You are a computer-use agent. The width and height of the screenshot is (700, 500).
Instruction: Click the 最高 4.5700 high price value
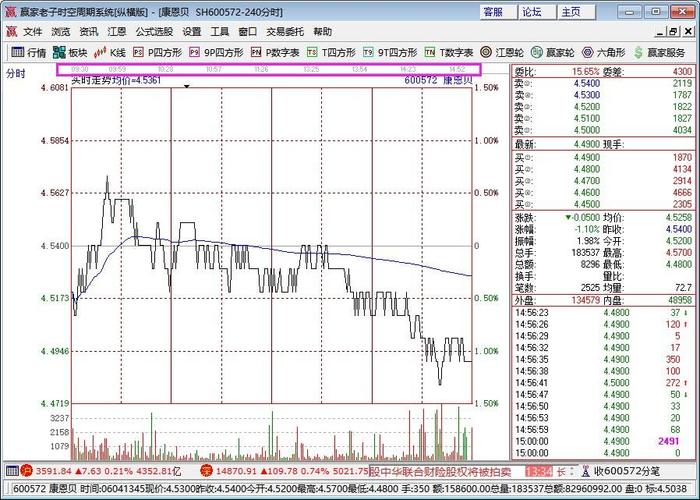(679, 253)
